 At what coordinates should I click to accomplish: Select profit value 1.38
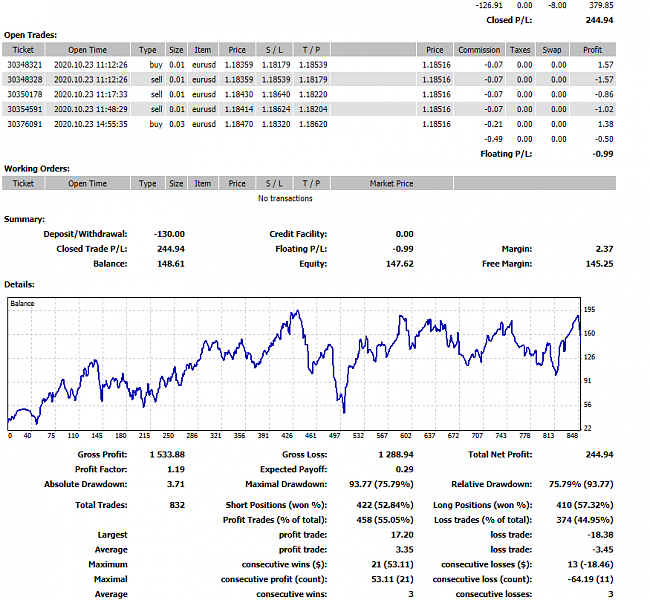click(x=606, y=124)
